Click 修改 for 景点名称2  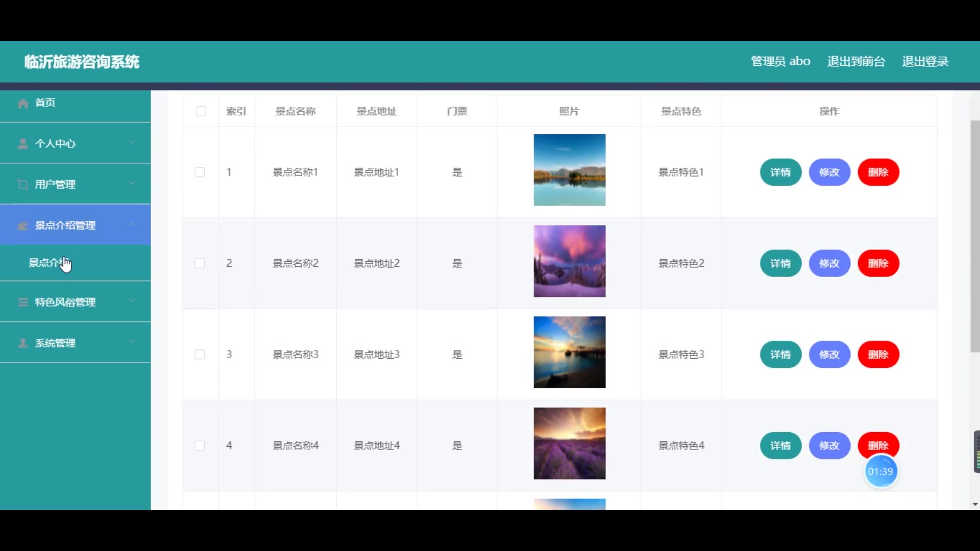[x=829, y=263]
